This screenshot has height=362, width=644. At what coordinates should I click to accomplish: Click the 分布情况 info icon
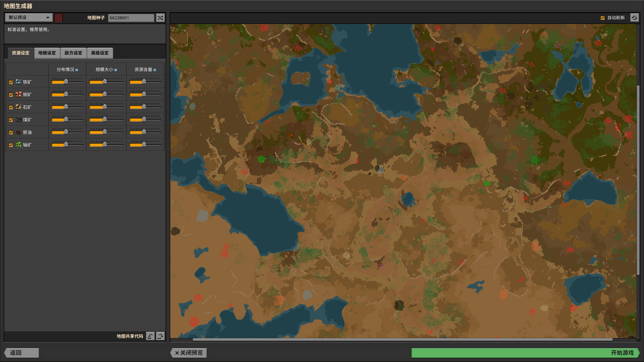tap(77, 70)
